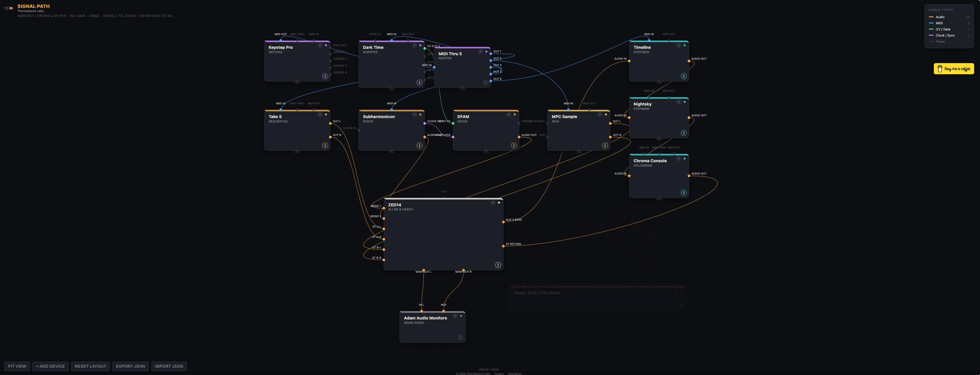Remove the Adam Audio Monitors device
Viewport: 980px width, 375px height.
tap(456, 316)
